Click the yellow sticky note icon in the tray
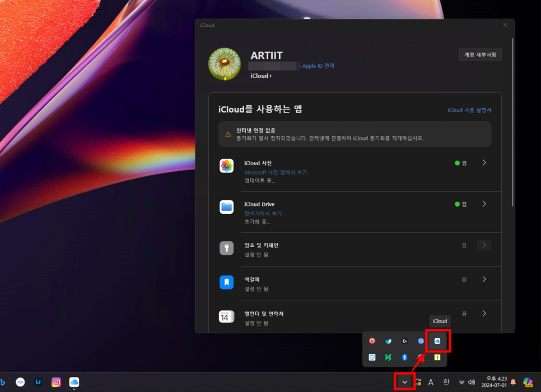The width and height of the screenshot is (541, 392). 437,357
